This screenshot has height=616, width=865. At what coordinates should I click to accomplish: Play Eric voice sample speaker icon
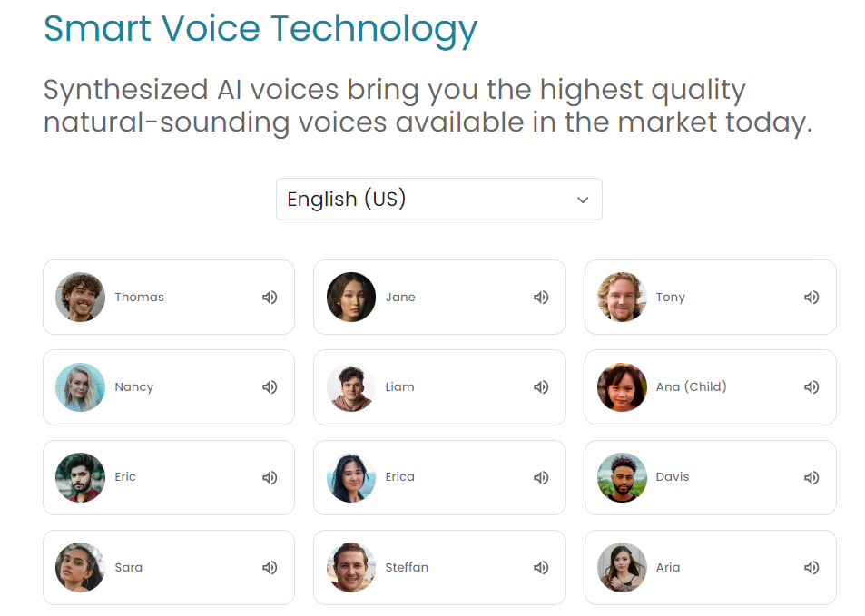pyautogui.click(x=270, y=477)
